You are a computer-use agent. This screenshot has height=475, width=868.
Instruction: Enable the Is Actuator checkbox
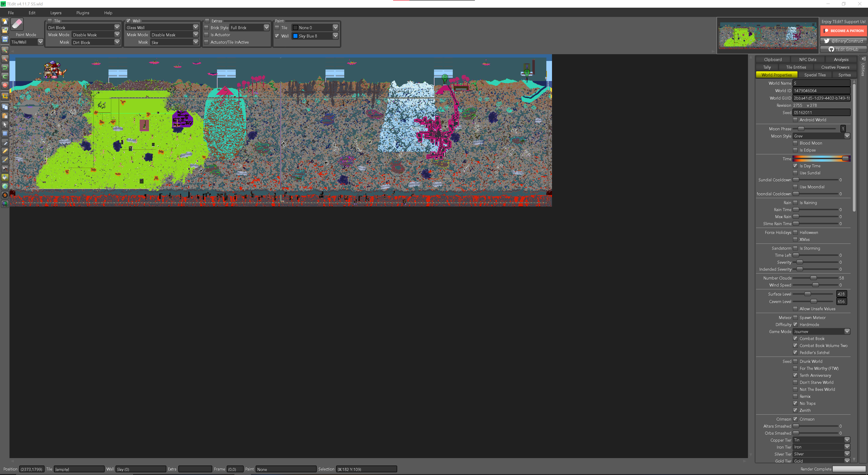coord(207,35)
